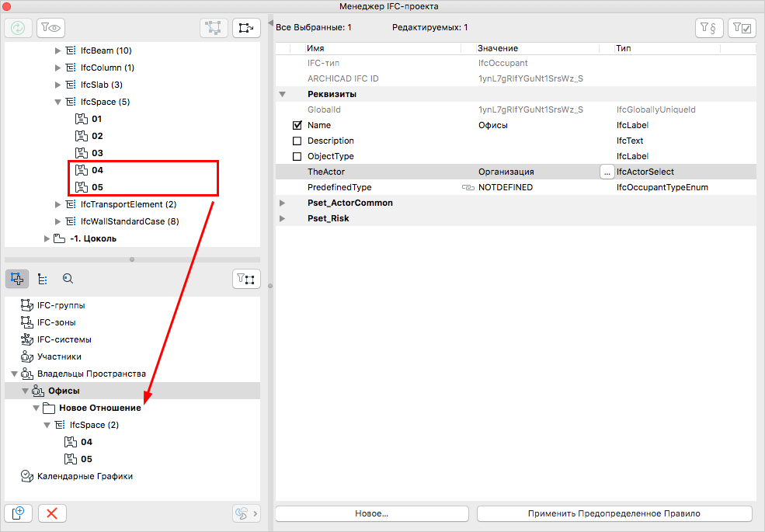Expand the Pset_Risk section
Viewport: 765px width, 532px height.
click(283, 219)
